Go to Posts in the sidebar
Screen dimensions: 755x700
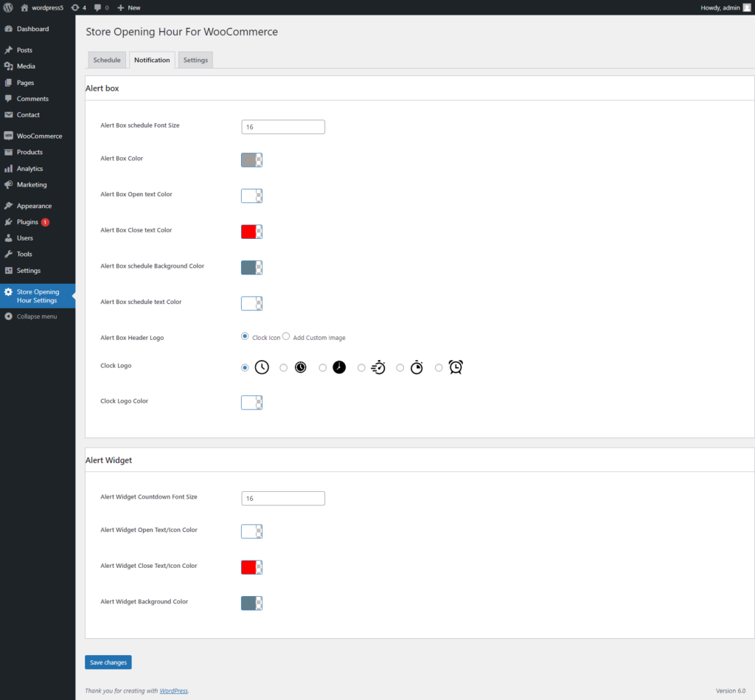(38, 50)
